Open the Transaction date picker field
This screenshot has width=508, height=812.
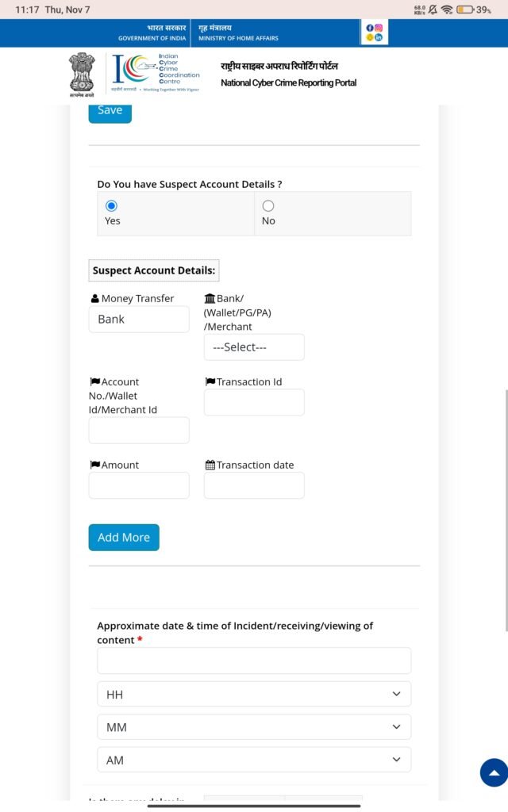pyautogui.click(x=254, y=485)
